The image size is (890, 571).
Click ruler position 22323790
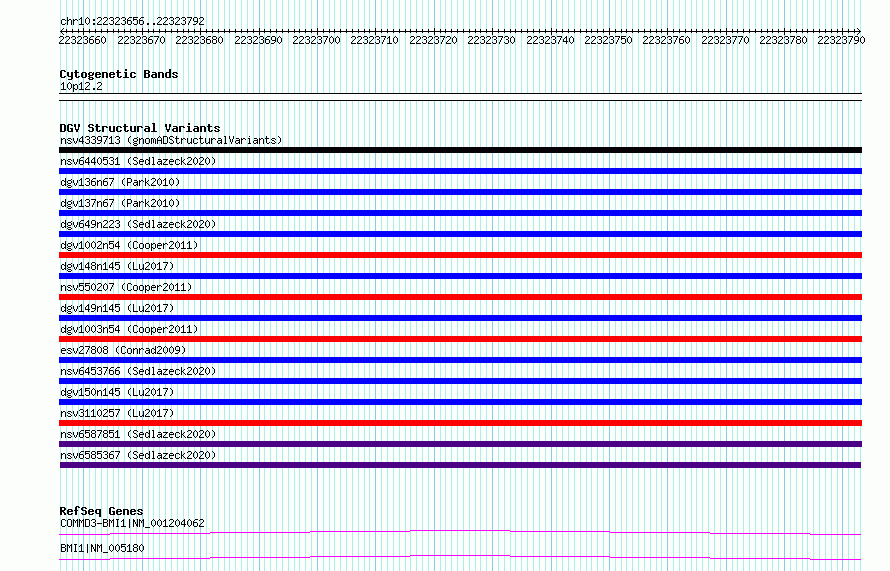pos(841,40)
